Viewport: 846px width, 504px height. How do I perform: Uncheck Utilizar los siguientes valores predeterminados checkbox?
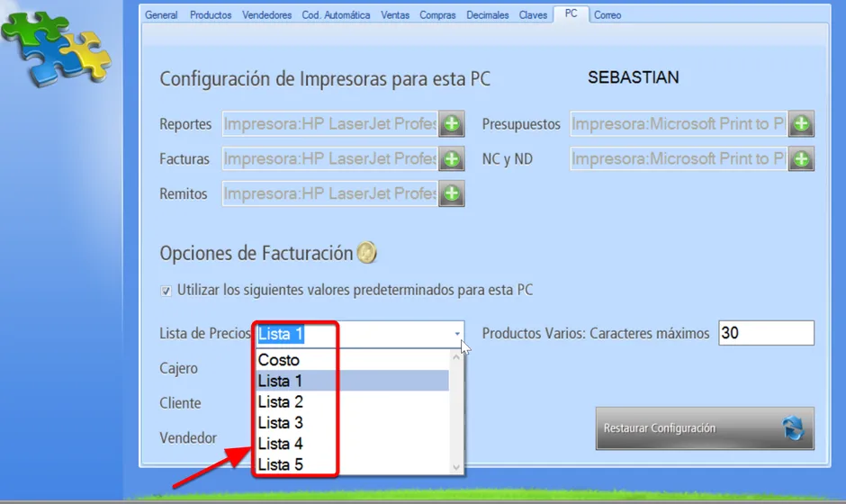tap(166, 291)
